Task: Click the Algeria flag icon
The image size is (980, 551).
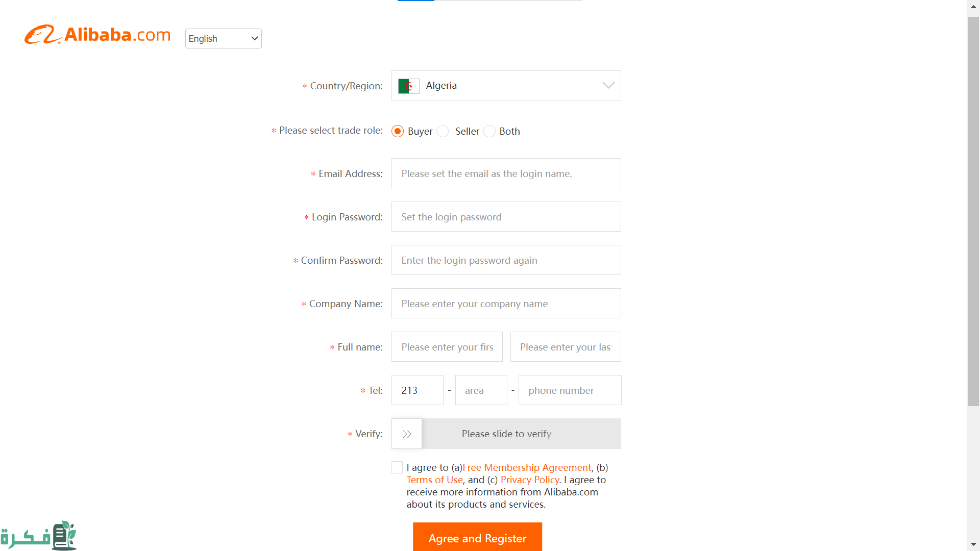Action: pos(408,86)
